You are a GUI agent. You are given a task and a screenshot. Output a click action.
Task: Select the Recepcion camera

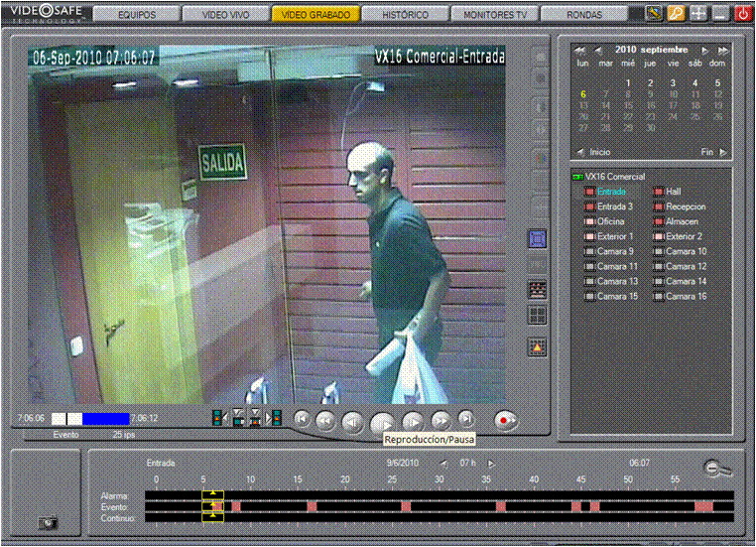(686, 206)
